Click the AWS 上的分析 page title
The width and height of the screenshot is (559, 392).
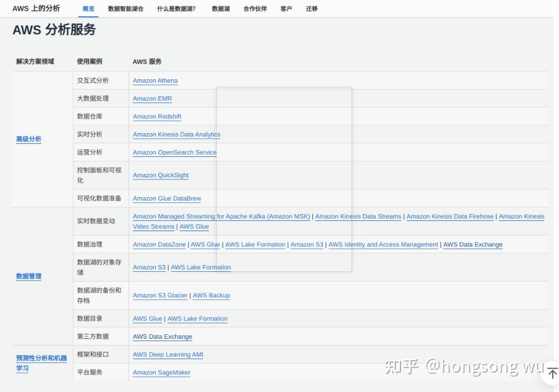point(36,8)
